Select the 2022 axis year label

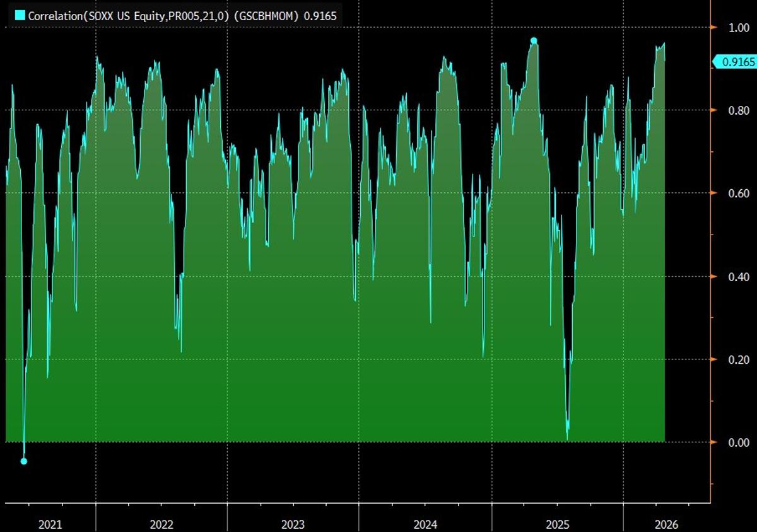pyautogui.click(x=161, y=524)
